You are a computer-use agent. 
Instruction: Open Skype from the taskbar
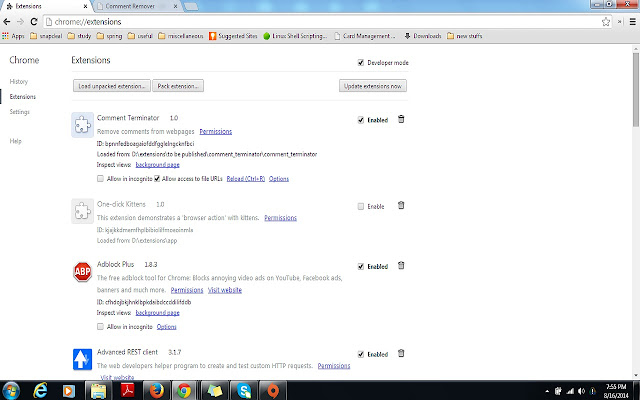tap(244, 391)
